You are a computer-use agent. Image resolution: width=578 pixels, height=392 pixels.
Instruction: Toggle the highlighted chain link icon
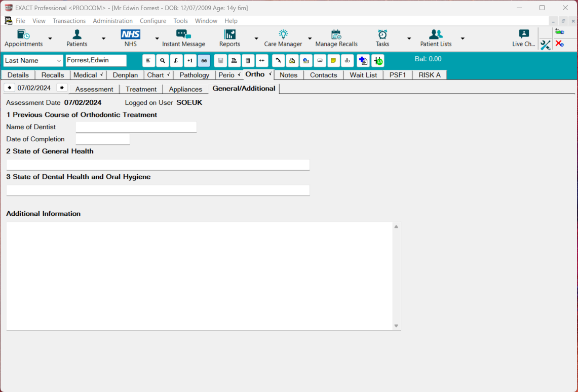(x=204, y=61)
